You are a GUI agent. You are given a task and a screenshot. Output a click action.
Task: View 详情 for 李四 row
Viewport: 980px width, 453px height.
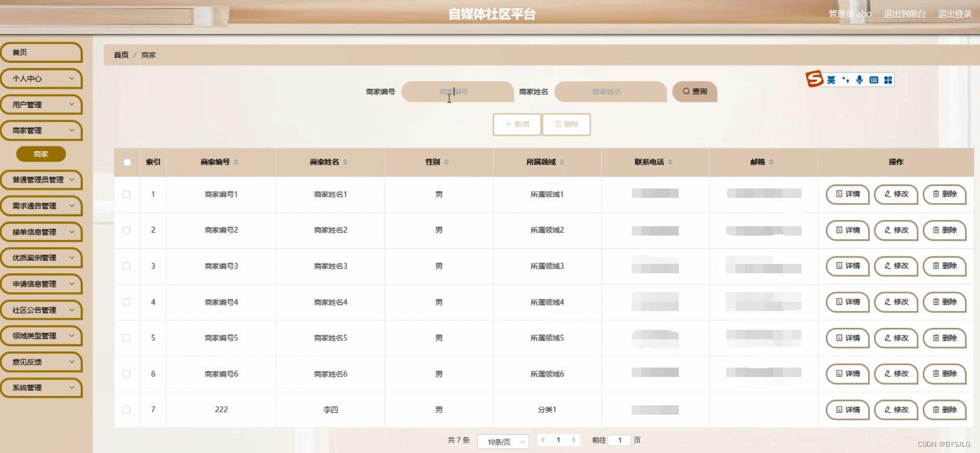(x=848, y=410)
